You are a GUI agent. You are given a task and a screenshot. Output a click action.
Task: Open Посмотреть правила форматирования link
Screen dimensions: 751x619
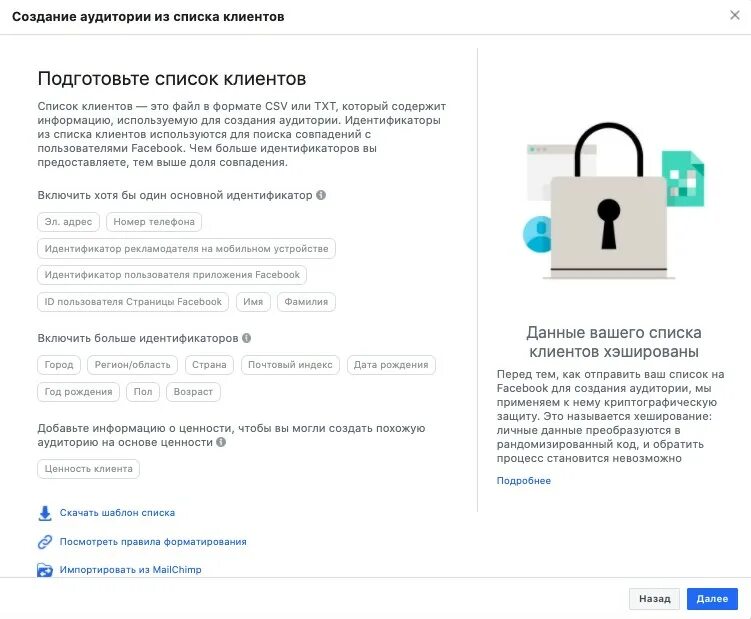[x=153, y=542]
